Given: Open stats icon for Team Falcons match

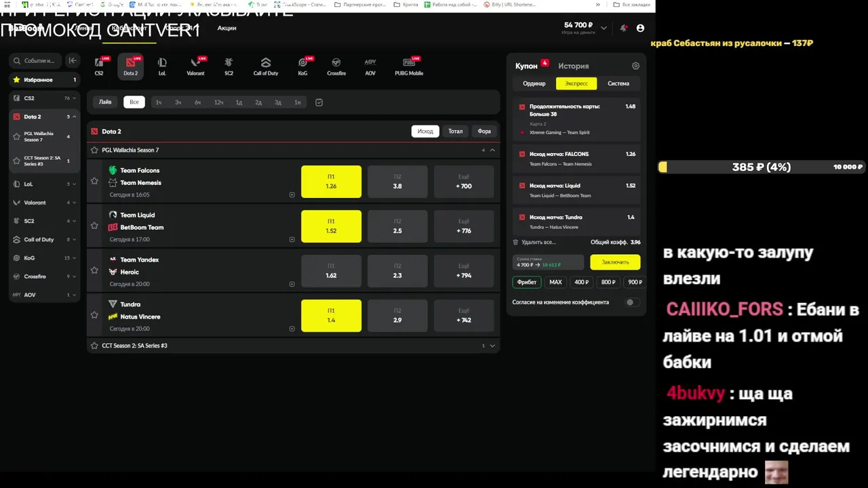Looking at the screenshot, I should [x=292, y=195].
